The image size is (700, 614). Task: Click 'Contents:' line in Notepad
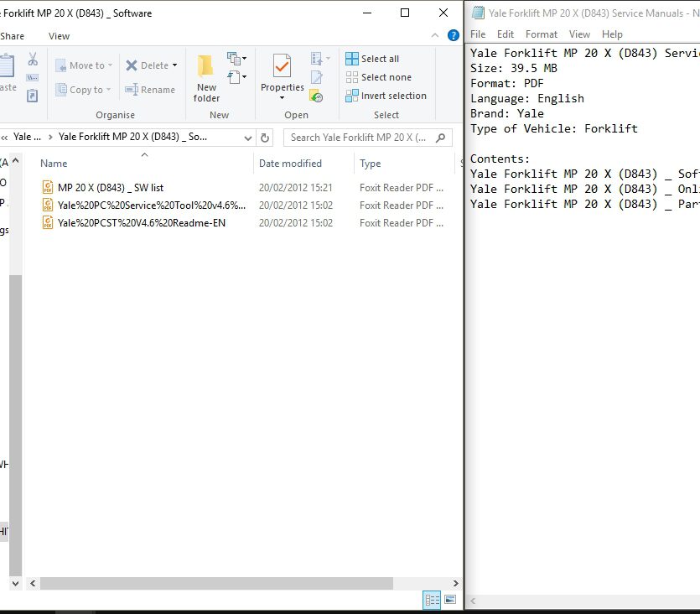point(500,159)
